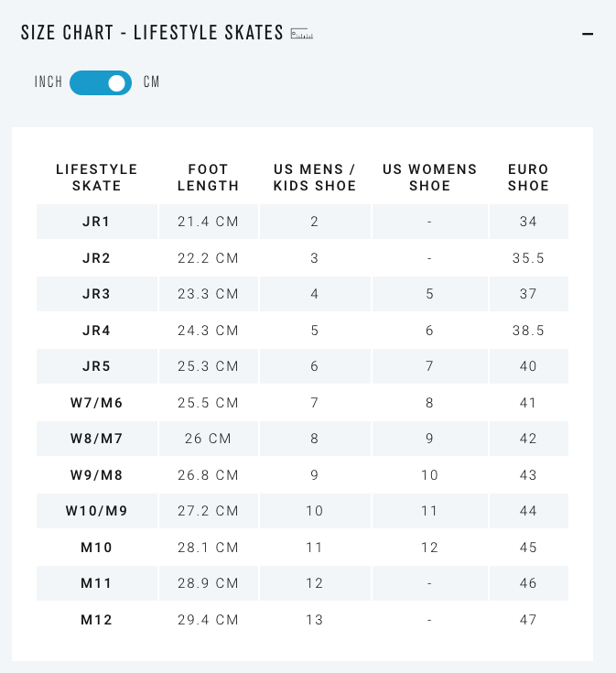Click the M12 size row label

tap(96, 620)
